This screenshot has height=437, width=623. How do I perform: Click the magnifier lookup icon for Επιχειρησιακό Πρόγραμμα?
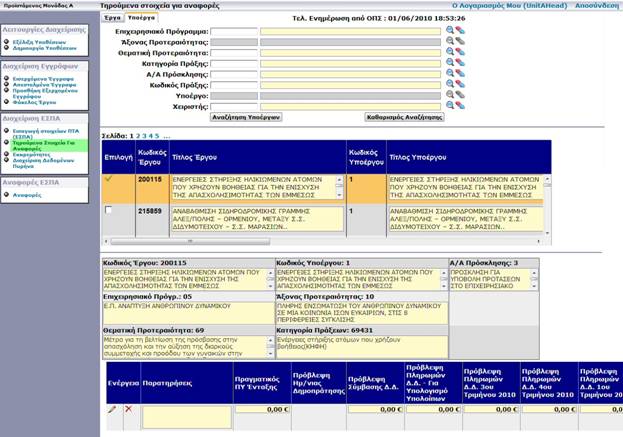tap(451, 31)
